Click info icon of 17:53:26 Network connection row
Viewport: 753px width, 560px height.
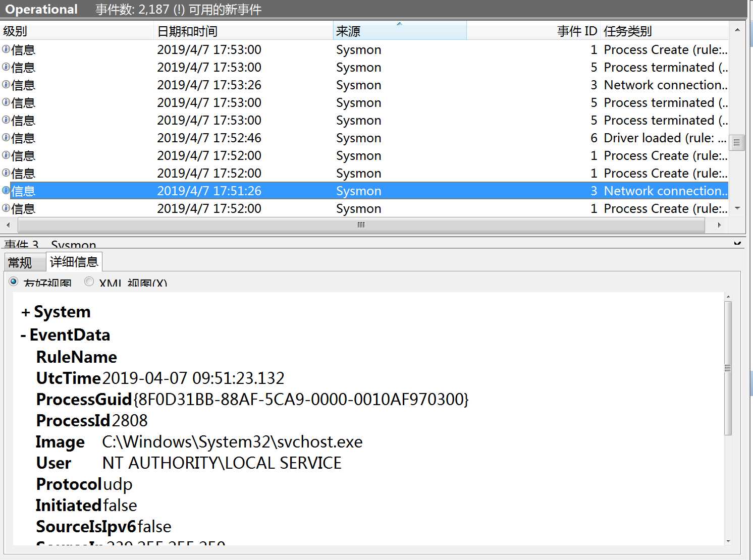(6, 85)
